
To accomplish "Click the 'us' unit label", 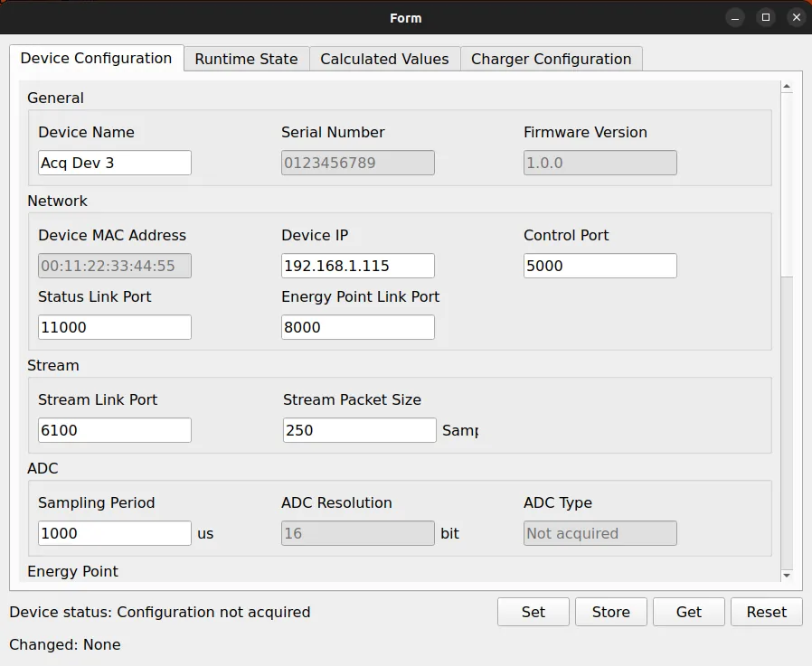I will coord(205,533).
